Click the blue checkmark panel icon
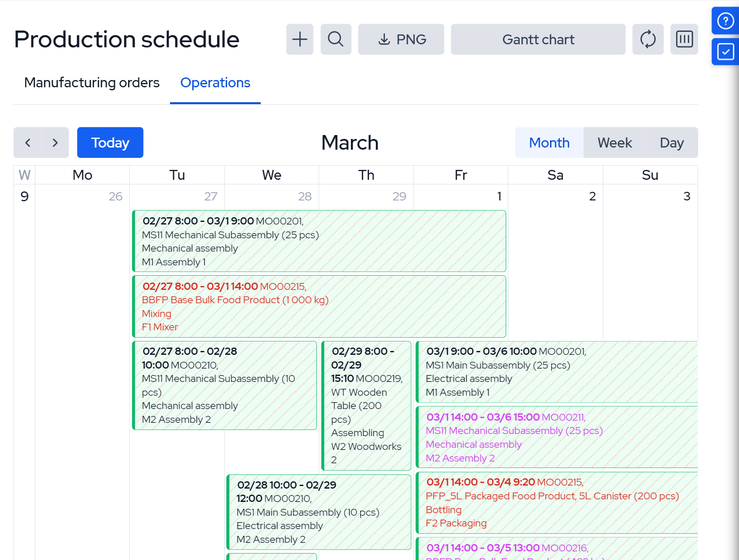The height and width of the screenshot is (560, 739). pyautogui.click(x=725, y=52)
